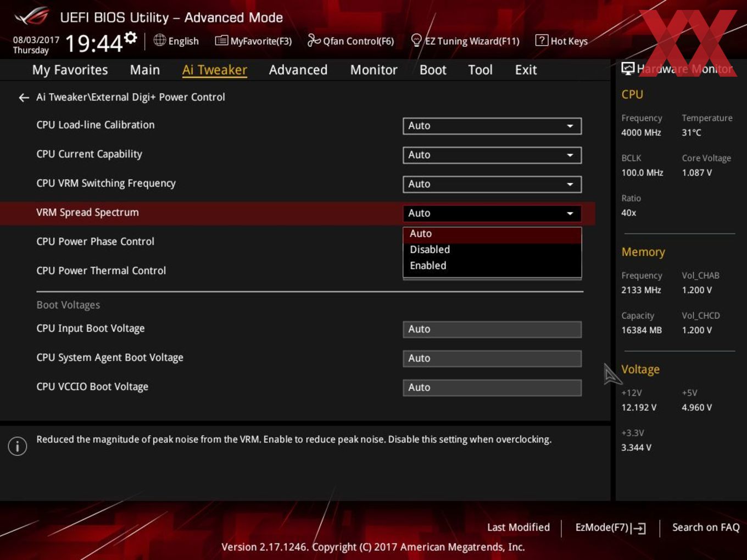
Task: Click the Hot Keys question mark icon
Action: (x=541, y=40)
